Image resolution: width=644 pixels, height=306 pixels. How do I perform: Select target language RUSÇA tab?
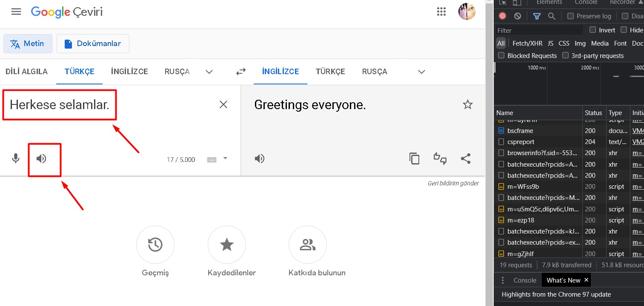375,72
